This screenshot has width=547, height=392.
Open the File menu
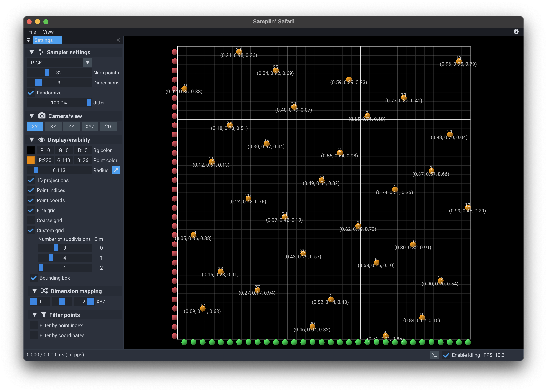coord(32,32)
